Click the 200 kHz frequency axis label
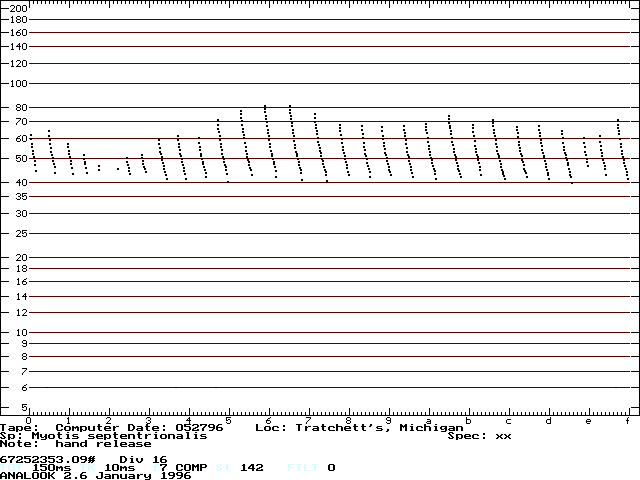Viewport: 640px width, 480px height. [x=18, y=8]
